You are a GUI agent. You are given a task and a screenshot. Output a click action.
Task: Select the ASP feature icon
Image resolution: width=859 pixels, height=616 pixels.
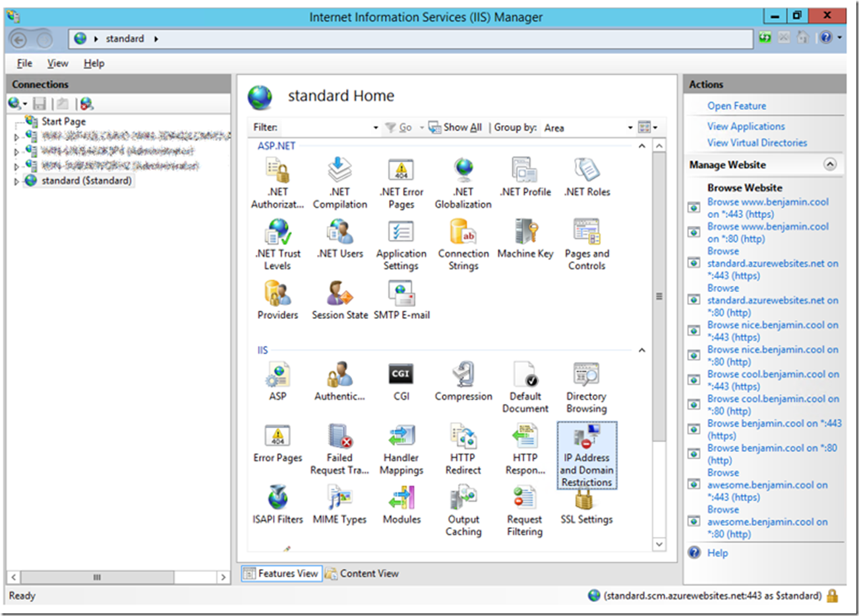click(278, 381)
